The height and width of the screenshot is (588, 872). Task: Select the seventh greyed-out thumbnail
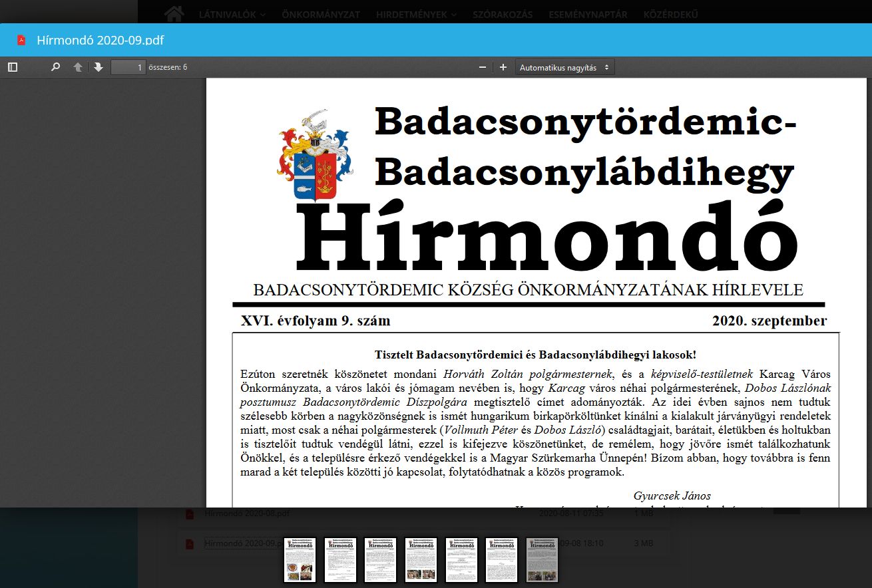542,560
